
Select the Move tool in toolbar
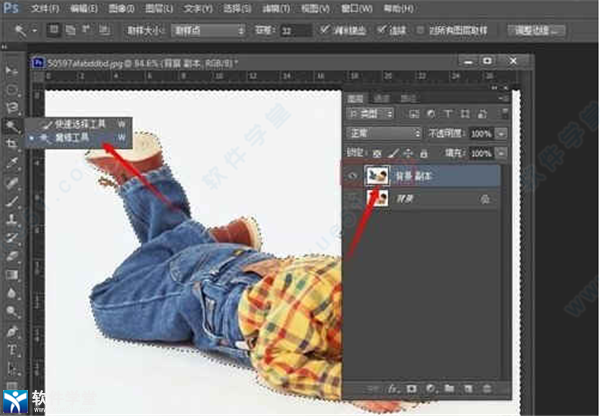coord(13,72)
